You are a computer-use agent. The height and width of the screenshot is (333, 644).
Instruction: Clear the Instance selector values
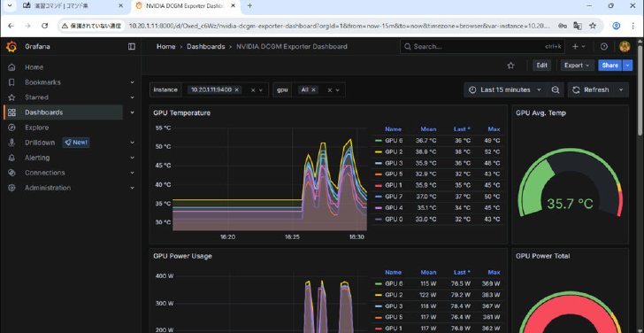(253, 90)
